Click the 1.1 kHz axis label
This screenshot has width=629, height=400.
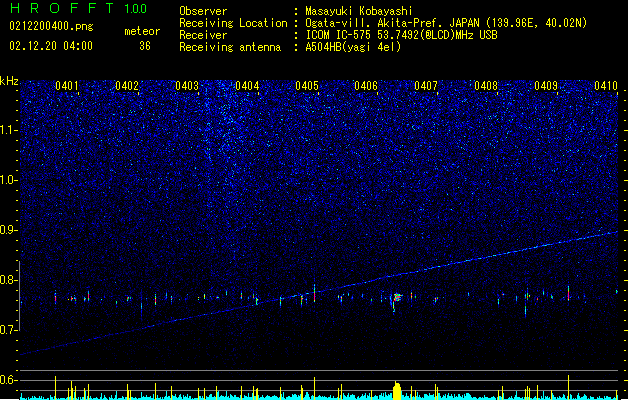pyautogui.click(x=9, y=130)
